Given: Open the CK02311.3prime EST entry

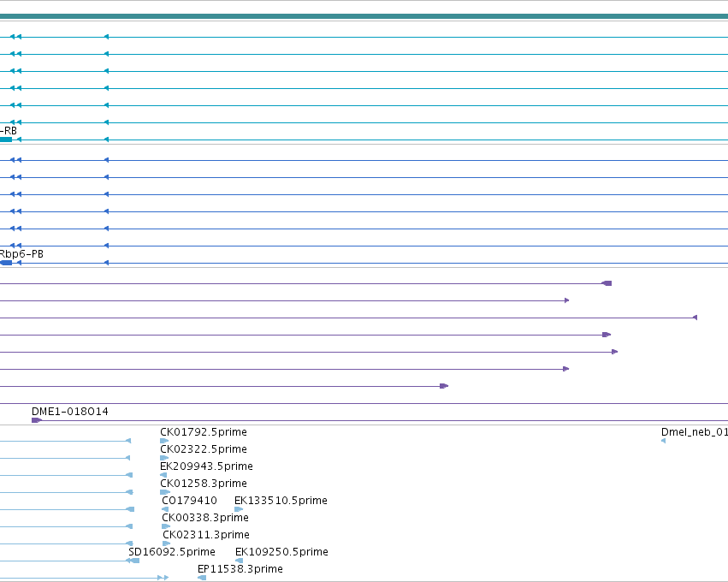Looking at the screenshot, I should (x=206, y=535).
